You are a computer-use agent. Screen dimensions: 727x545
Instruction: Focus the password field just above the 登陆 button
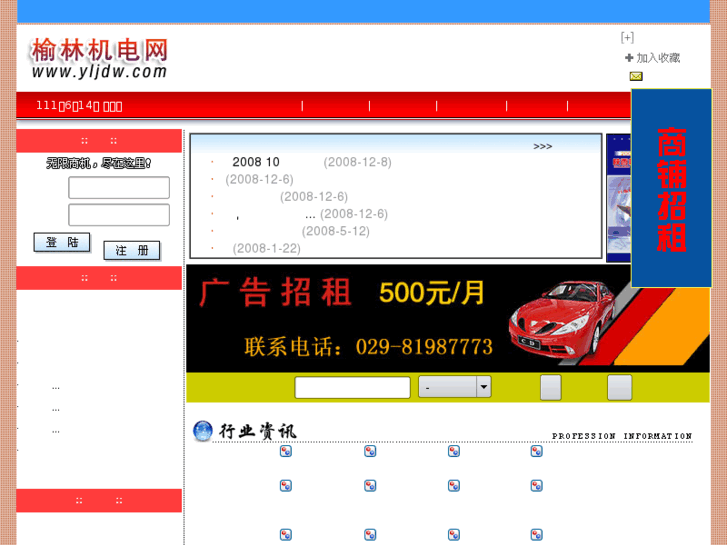119,215
